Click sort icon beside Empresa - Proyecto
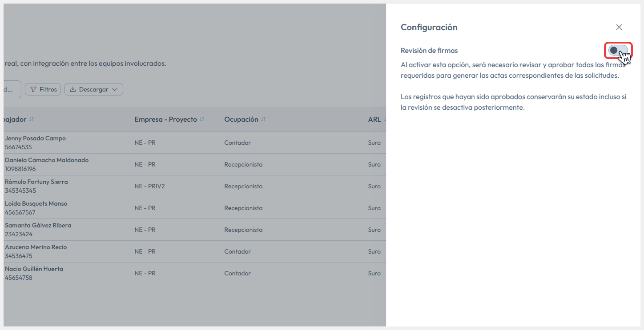Viewport: 644px width, 330px height. (x=202, y=119)
